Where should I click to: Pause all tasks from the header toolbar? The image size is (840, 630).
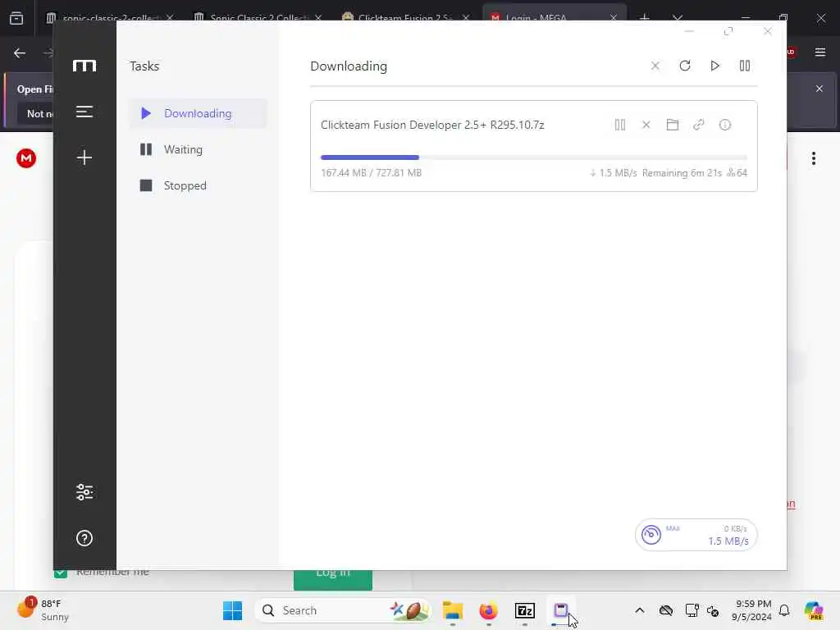point(745,66)
